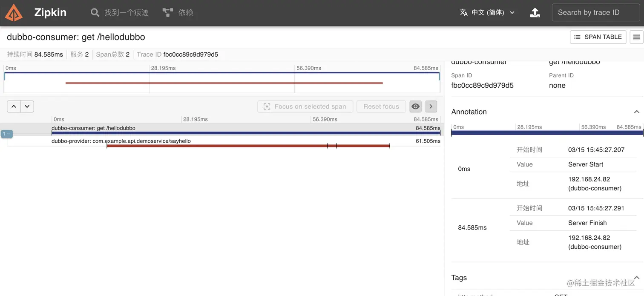Click the red minimap bar in overview

(224, 83)
